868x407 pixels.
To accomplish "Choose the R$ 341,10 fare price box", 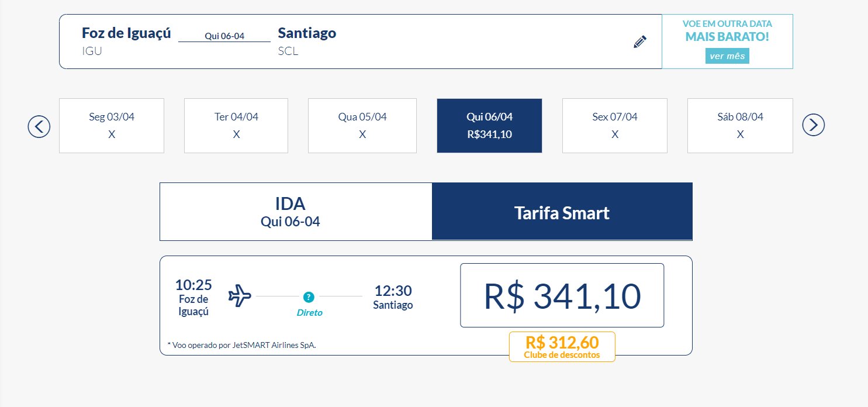I will (x=562, y=295).
